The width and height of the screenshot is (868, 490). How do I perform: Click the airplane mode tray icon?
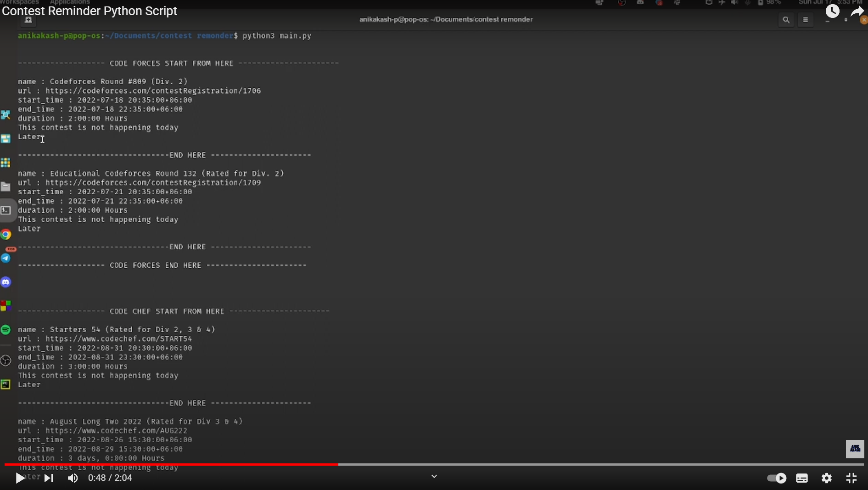722,3
